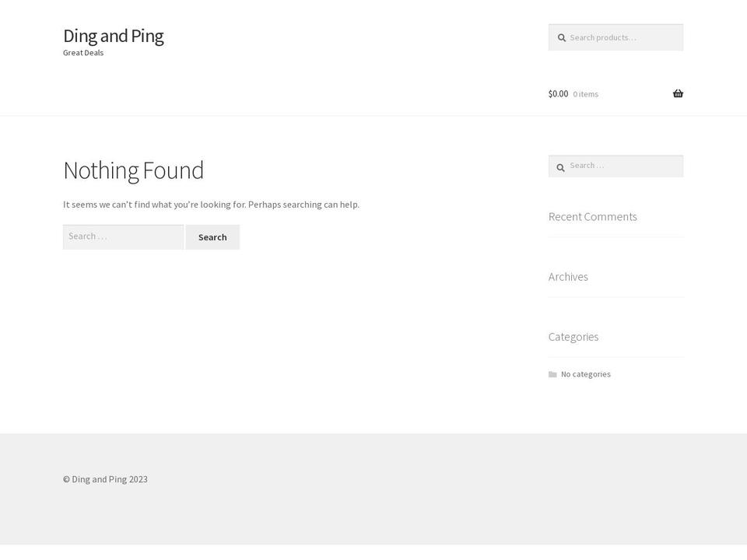Select the Recent Comments heading
This screenshot has width=747, height=560.
point(593,217)
